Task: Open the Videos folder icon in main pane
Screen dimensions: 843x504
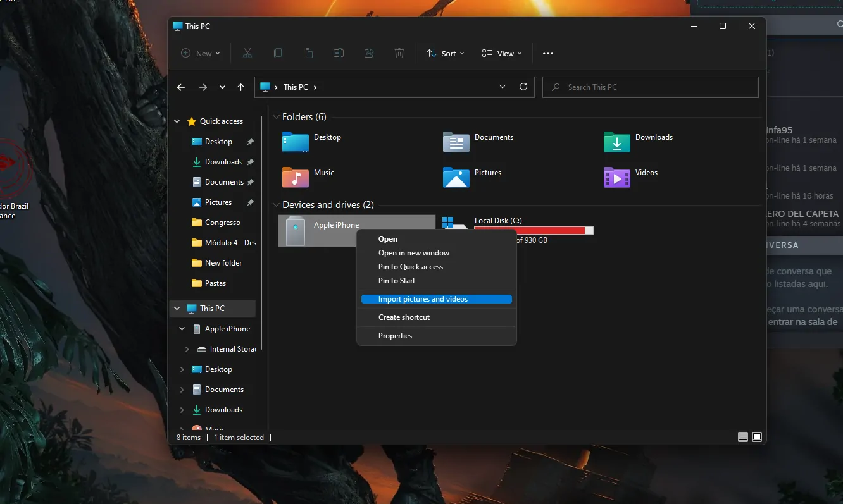Action: point(617,177)
